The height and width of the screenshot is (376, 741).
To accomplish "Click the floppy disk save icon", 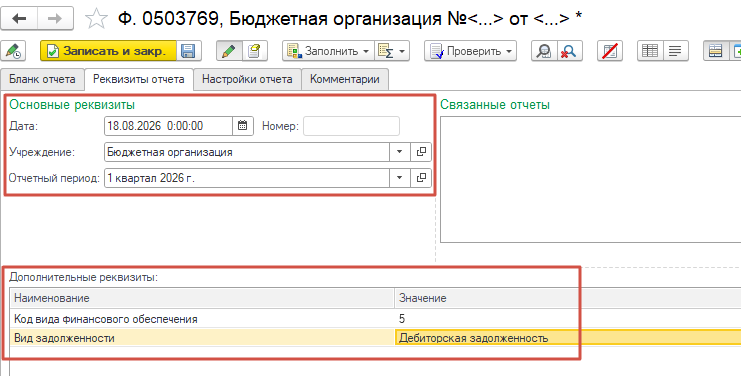I will click(189, 51).
